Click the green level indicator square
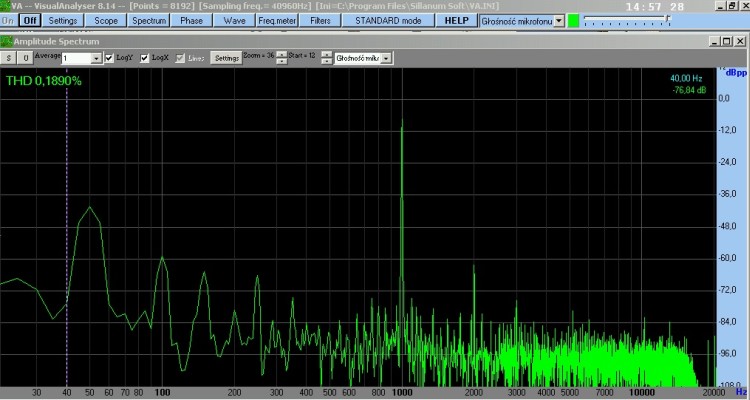 click(573, 21)
